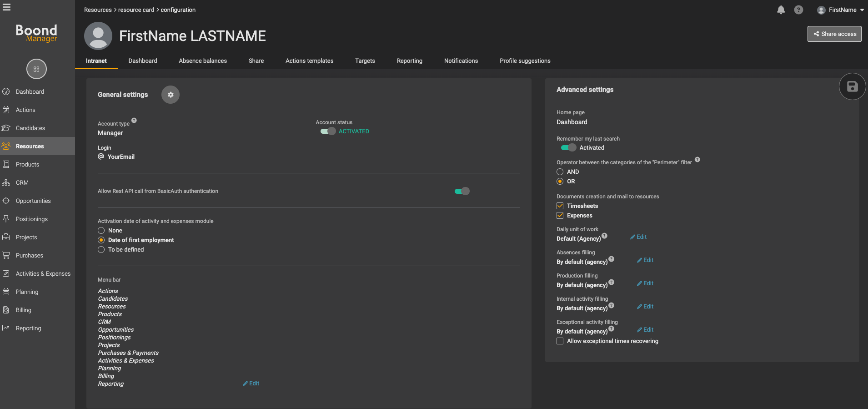Expand the FirstName user dropdown
868x409 pixels.
click(x=841, y=10)
